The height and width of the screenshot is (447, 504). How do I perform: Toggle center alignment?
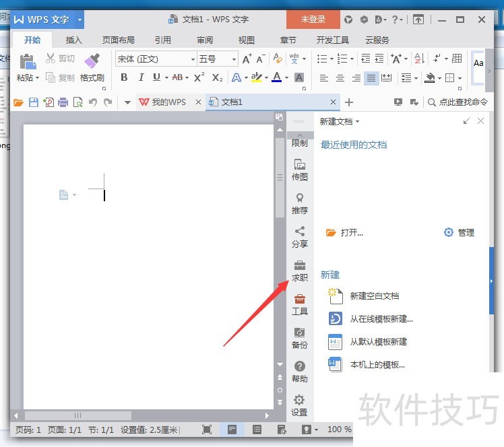pos(340,77)
